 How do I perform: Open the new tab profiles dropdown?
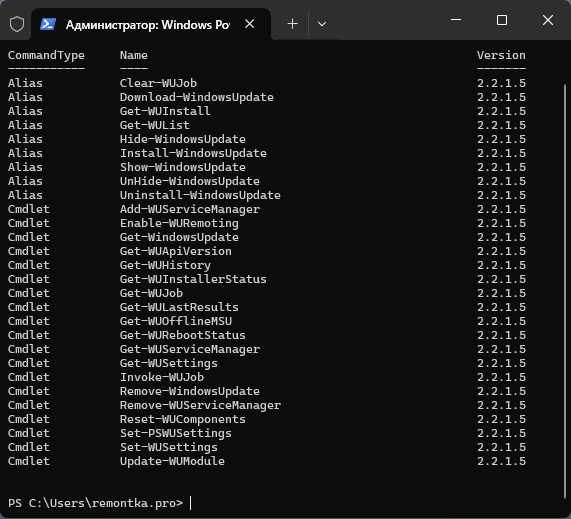[322, 24]
